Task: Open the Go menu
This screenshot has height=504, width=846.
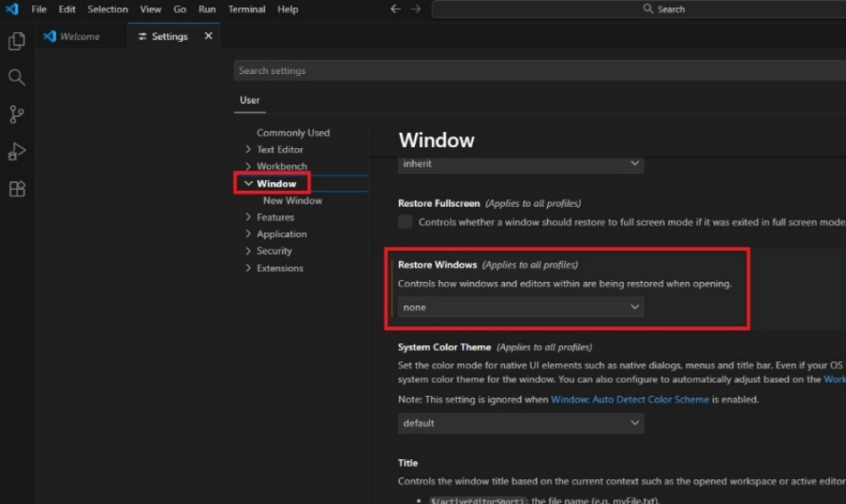Action: pos(179,9)
